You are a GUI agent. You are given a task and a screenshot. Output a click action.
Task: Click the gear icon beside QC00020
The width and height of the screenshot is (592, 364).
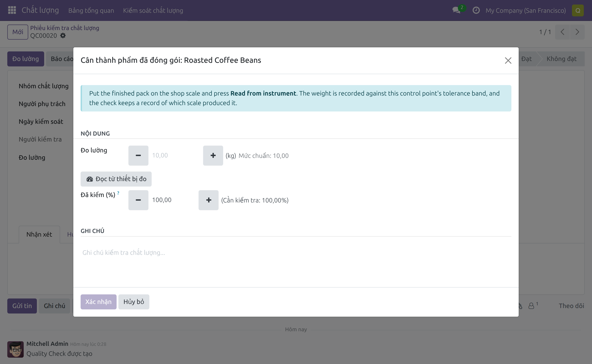coord(63,36)
